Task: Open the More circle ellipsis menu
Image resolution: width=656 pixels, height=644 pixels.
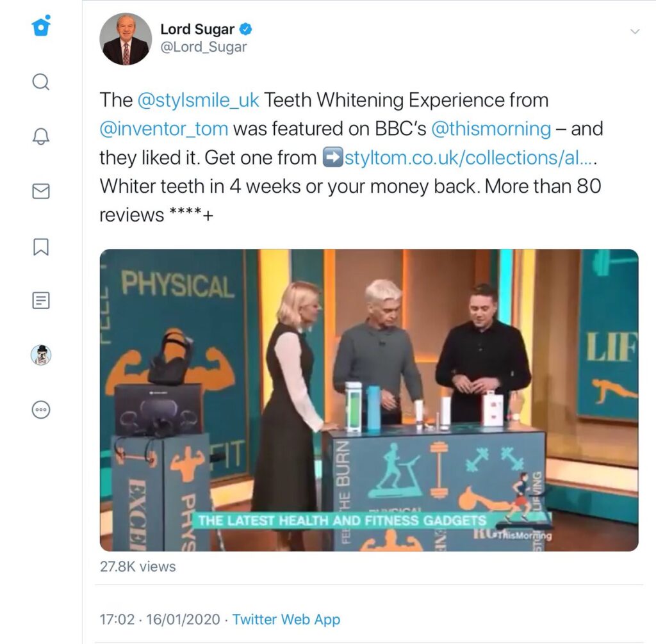Action: (x=41, y=410)
